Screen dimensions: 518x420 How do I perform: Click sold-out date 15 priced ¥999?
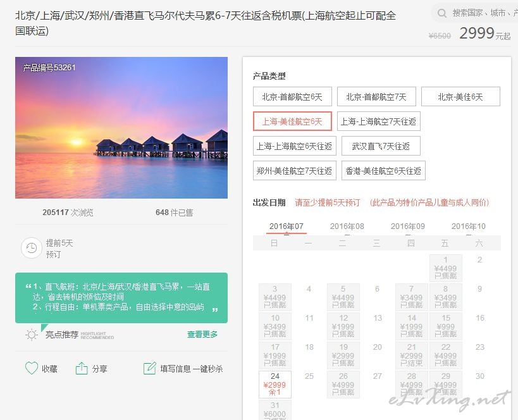[x=446, y=326]
